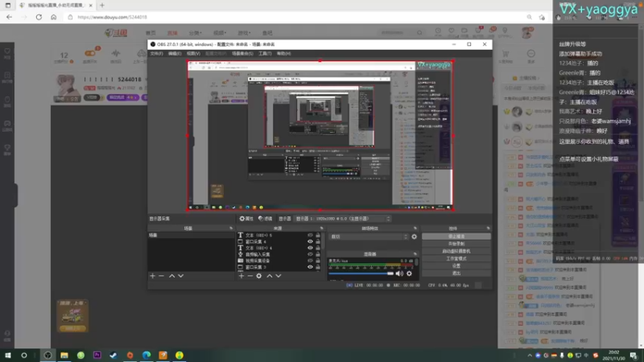Viewport: 644px width, 362px height.
Task: Toggle visibility of 视频采集设备 source
Action: pos(310,261)
